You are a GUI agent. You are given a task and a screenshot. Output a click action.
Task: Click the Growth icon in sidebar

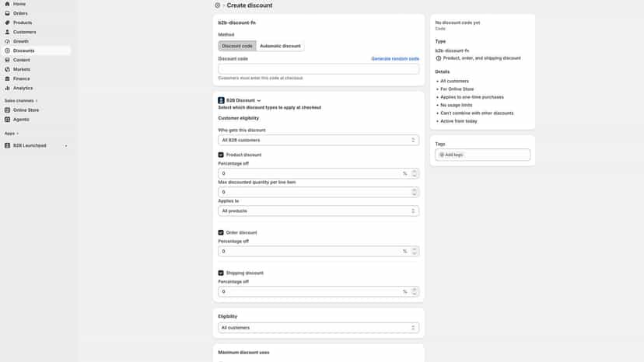click(x=8, y=41)
